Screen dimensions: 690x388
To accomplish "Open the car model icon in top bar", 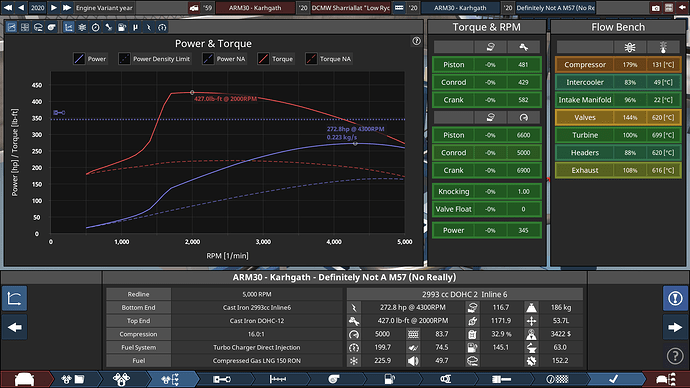I will [194, 7].
